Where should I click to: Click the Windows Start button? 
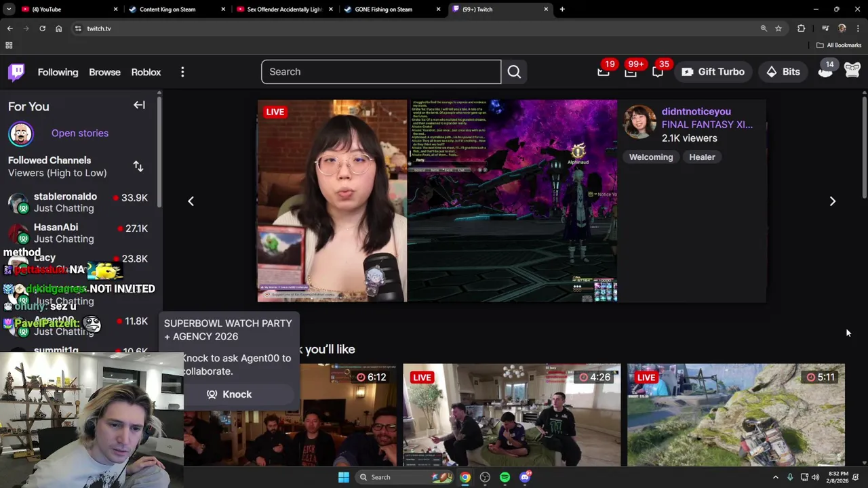point(344,477)
